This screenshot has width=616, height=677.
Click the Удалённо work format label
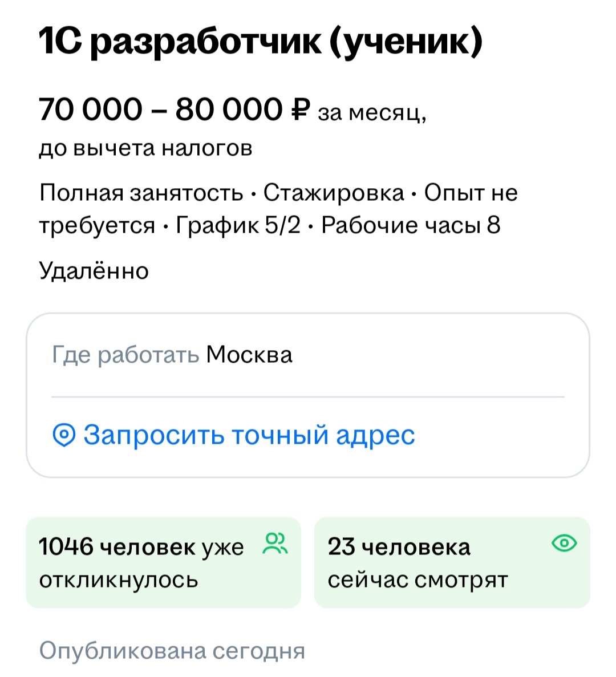pyautogui.click(x=94, y=270)
